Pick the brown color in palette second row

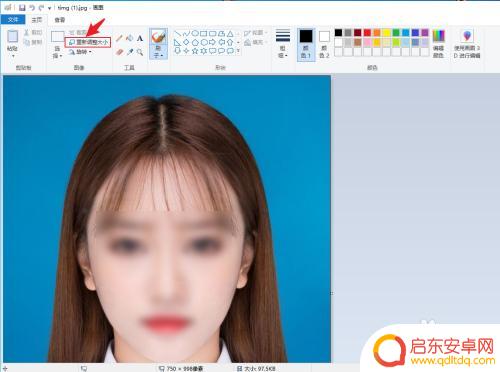(x=358, y=42)
